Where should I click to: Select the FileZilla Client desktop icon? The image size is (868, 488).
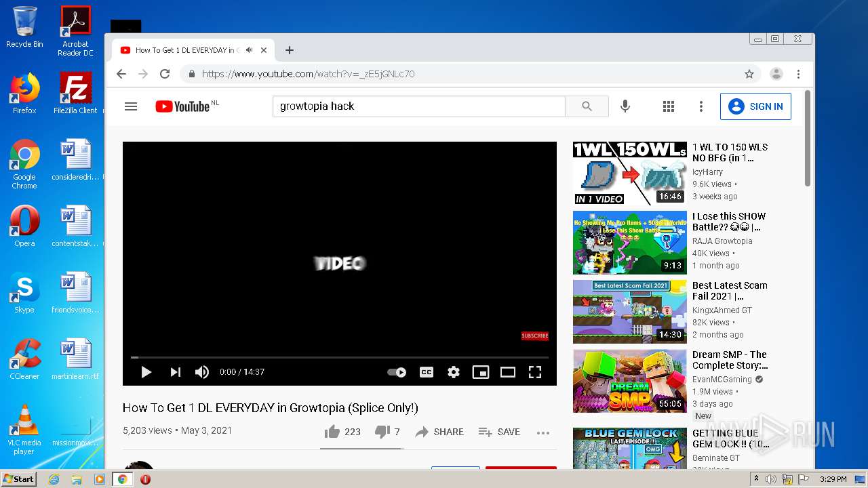point(75,94)
